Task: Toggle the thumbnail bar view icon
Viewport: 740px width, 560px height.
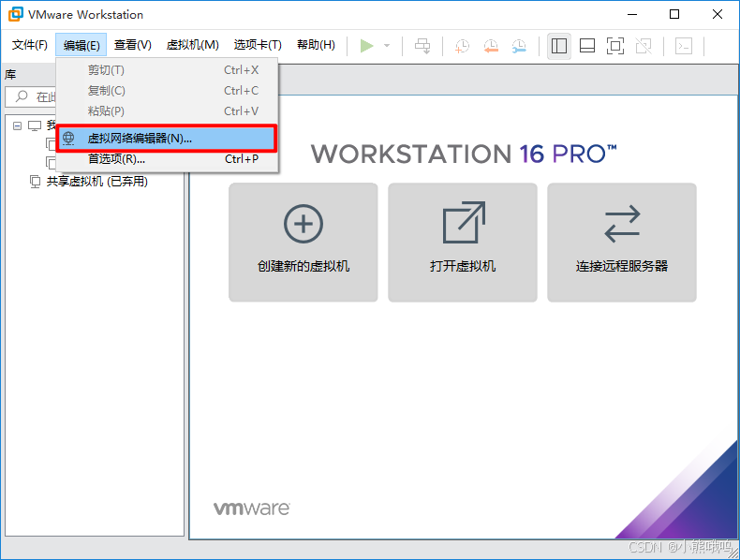Action: pyautogui.click(x=587, y=46)
